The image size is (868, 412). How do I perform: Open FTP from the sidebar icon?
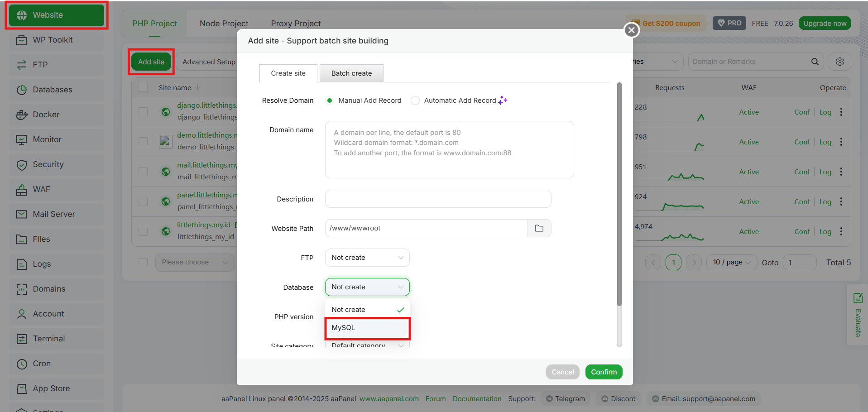click(x=22, y=65)
